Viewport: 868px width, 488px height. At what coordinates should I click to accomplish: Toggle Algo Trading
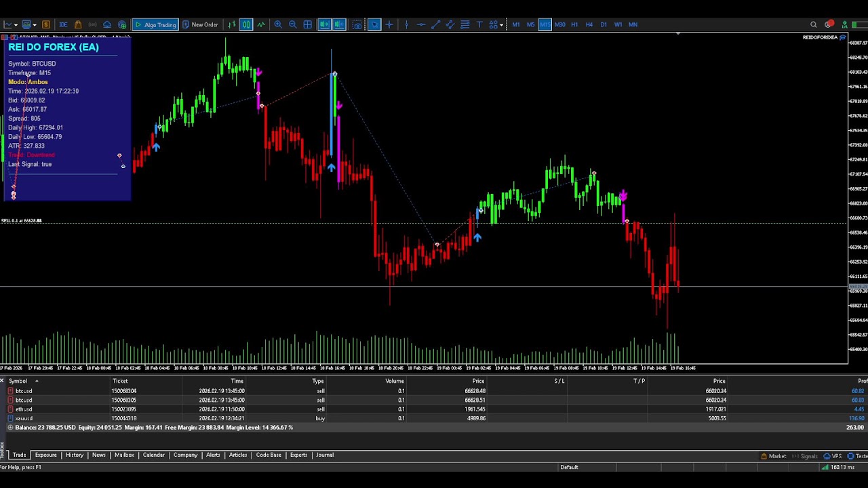click(x=155, y=24)
